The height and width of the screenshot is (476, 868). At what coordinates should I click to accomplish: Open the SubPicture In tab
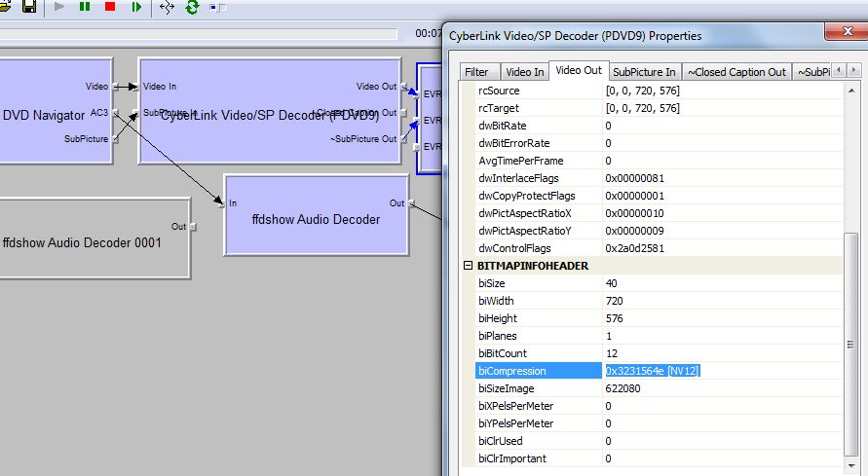tap(644, 72)
